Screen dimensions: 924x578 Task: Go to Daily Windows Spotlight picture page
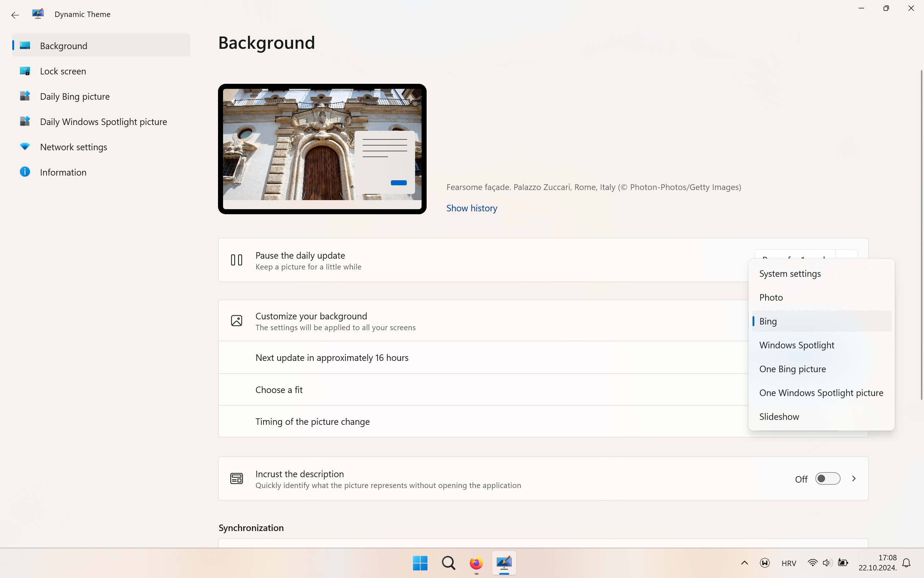[x=101, y=121]
